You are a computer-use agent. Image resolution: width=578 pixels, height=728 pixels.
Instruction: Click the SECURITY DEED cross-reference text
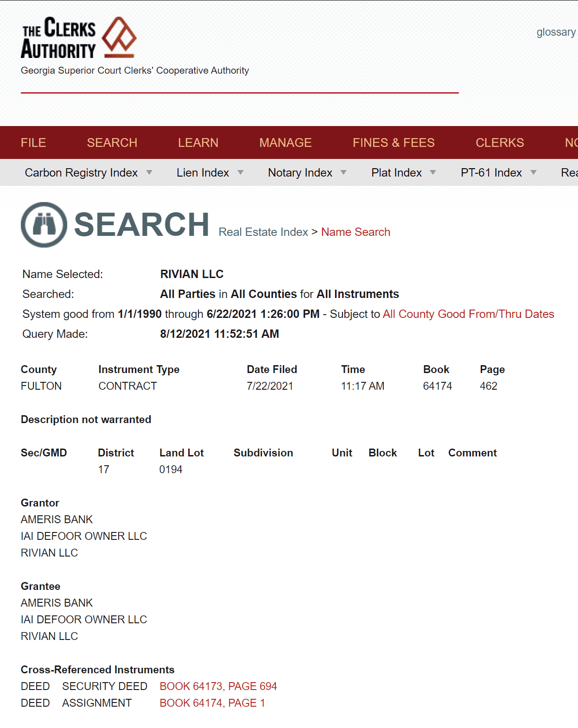(105, 686)
